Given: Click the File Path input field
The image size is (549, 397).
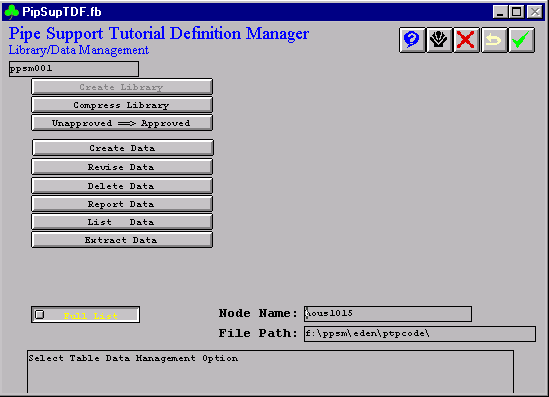Looking at the screenshot, I should click(420, 334).
